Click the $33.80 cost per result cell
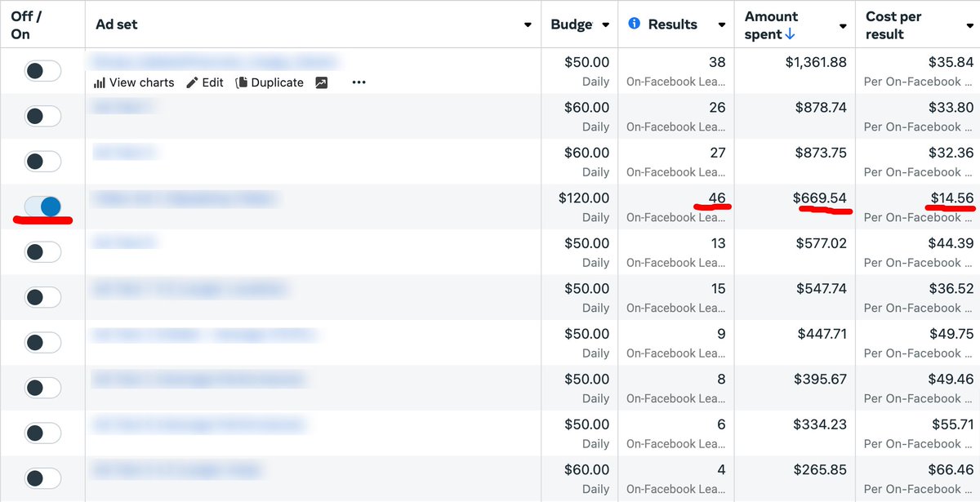The width and height of the screenshot is (980, 502). pyautogui.click(x=951, y=107)
